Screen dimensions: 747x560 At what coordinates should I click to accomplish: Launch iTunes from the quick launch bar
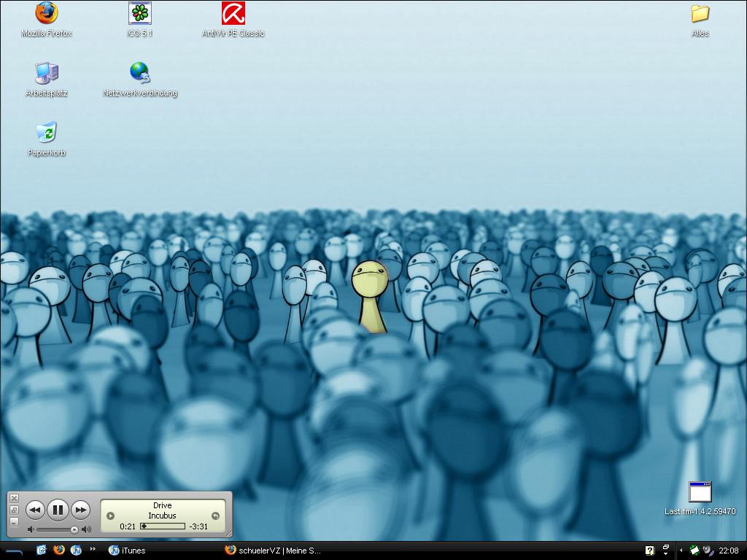pos(76,550)
